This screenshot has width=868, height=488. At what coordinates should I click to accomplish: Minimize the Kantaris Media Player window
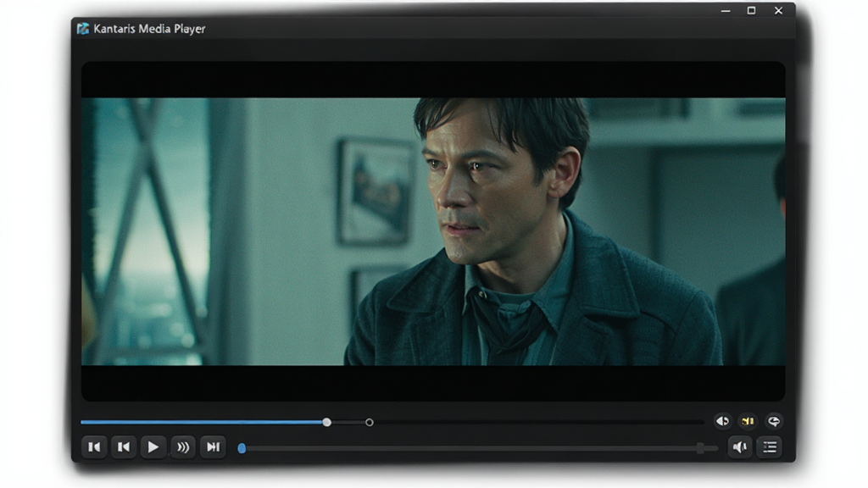pos(726,10)
